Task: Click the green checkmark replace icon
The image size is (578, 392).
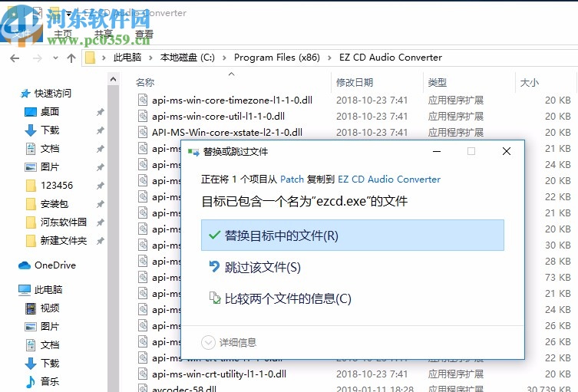Action: pyautogui.click(x=214, y=235)
